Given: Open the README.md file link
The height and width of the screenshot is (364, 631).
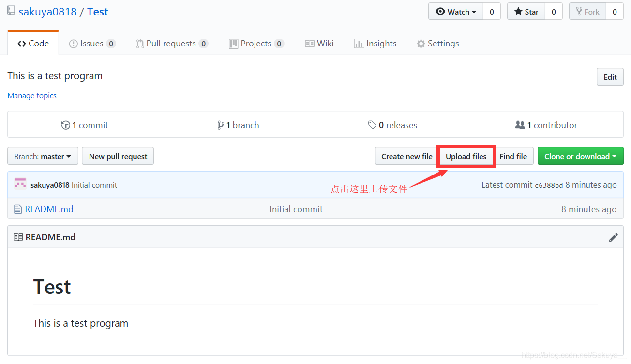Looking at the screenshot, I should click(x=49, y=209).
